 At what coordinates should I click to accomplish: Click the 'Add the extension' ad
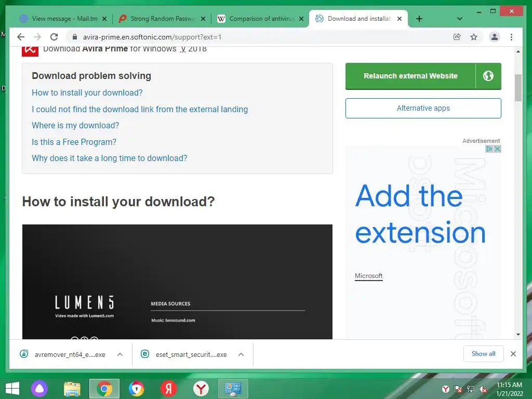pos(420,214)
